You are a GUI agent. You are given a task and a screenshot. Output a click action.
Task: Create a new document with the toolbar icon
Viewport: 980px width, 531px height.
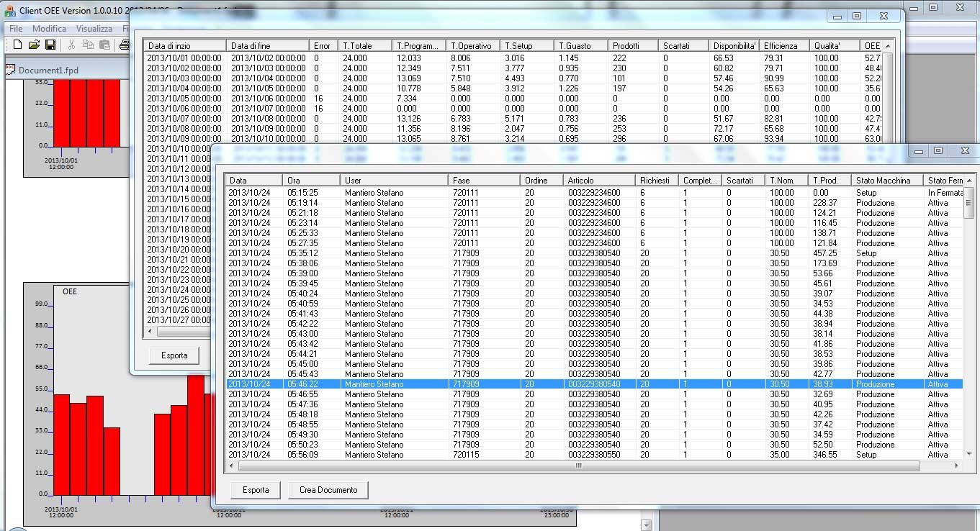click(17, 45)
